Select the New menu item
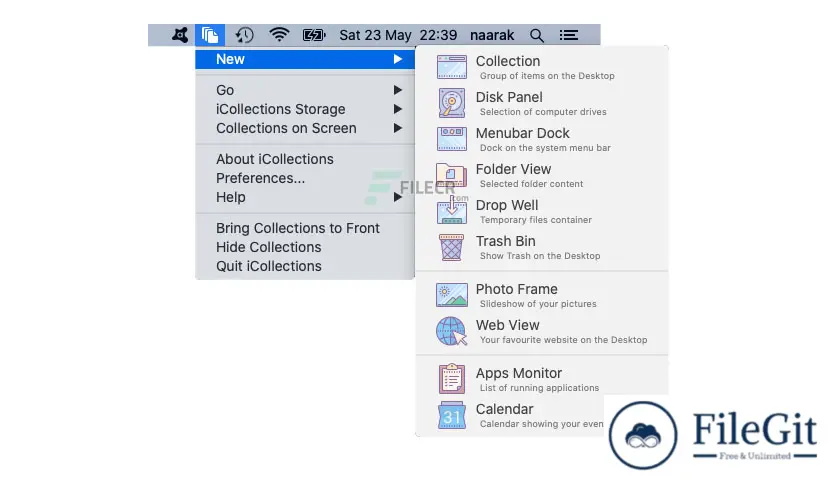 pos(305,59)
